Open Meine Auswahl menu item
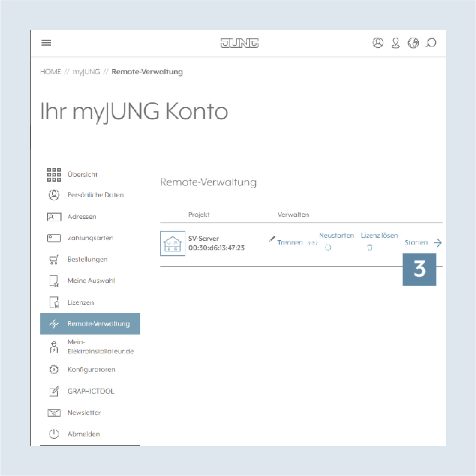Image resolution: width=476 pixels, height=476 pixels. click(x=91, y=281)
